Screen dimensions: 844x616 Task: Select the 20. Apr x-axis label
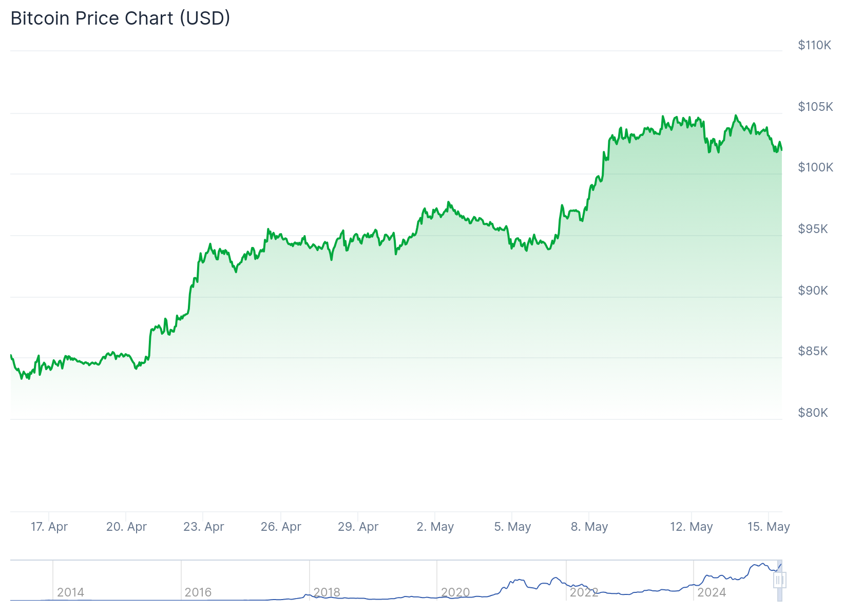pyautogui.click(x=126, y=527)
